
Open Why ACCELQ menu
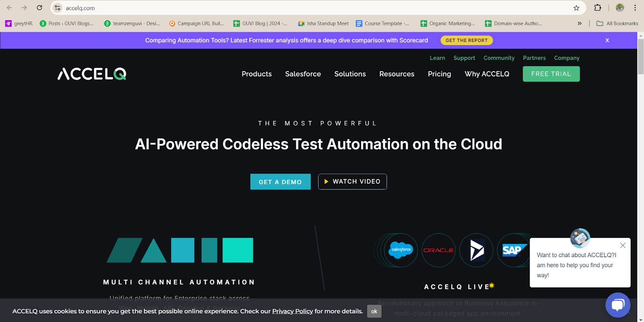[x=487, y=74]
